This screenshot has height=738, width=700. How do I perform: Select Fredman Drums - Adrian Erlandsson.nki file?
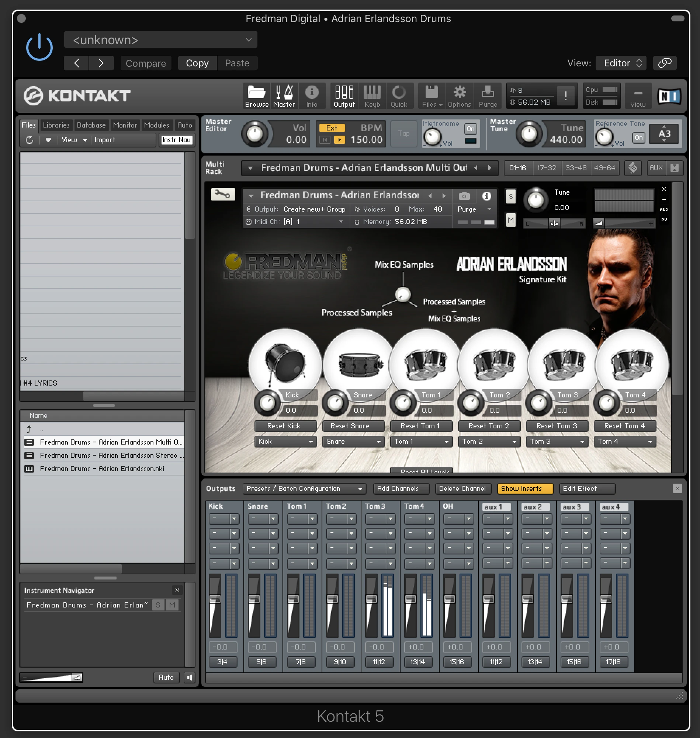click(x=102, y=469)
